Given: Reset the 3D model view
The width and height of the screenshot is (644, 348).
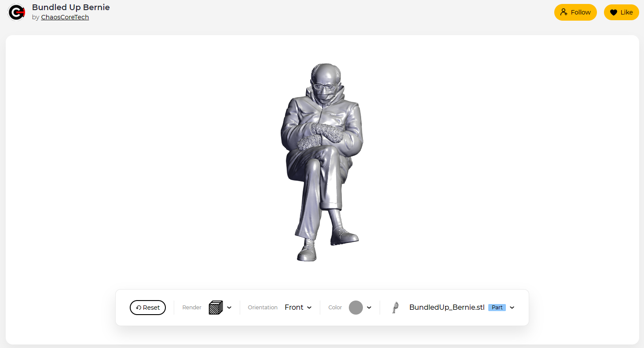Looking at the screenshot, I should (x=148, y=308).
